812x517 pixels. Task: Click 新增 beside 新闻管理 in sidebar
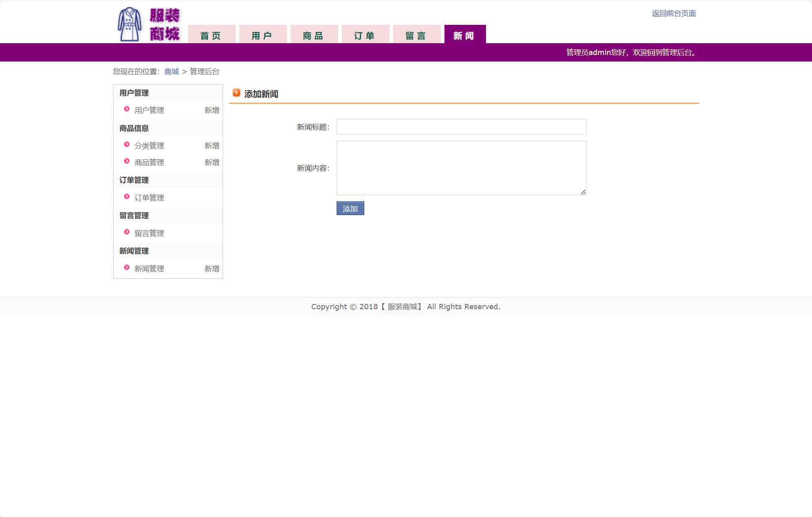pos(212,269)
